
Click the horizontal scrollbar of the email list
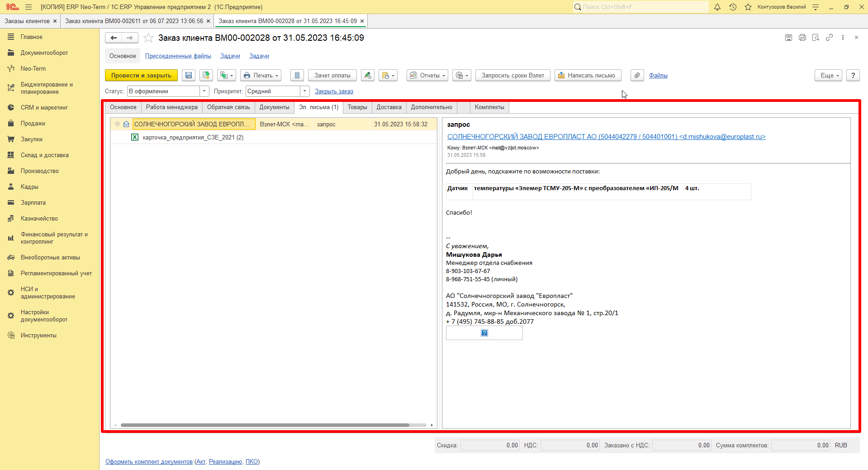click(x=265, y=425)
